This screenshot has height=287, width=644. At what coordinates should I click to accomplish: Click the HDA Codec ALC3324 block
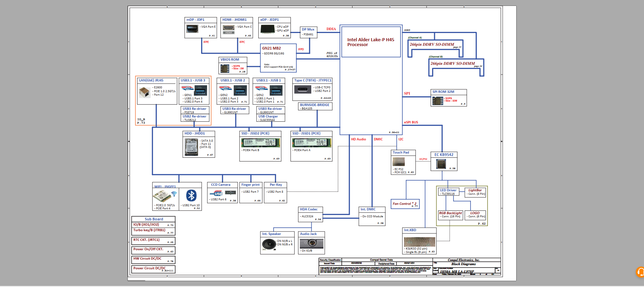[311, 214]
